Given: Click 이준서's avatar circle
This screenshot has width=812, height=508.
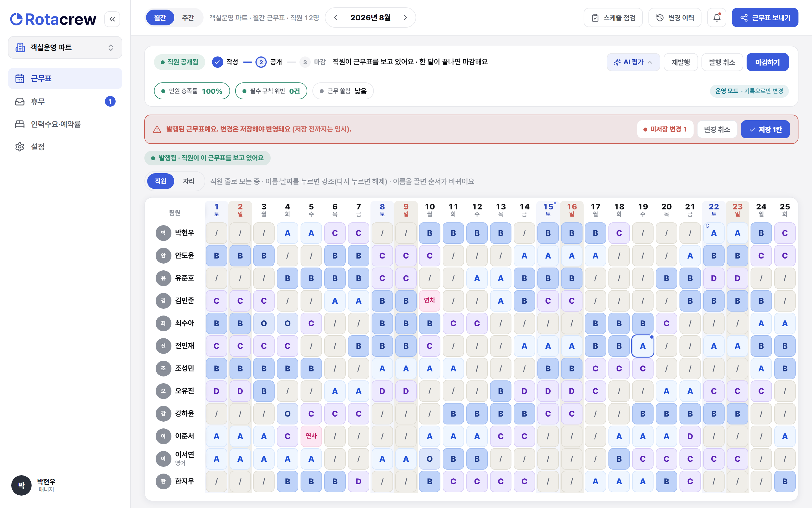Looking at the screenshot, I should point(164,436).
